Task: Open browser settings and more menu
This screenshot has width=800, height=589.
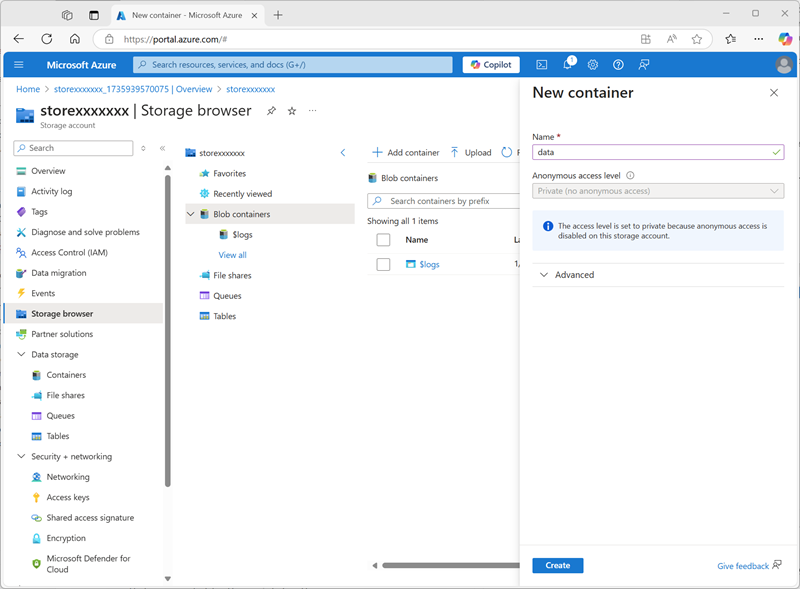Action: (x=759, y=39)
